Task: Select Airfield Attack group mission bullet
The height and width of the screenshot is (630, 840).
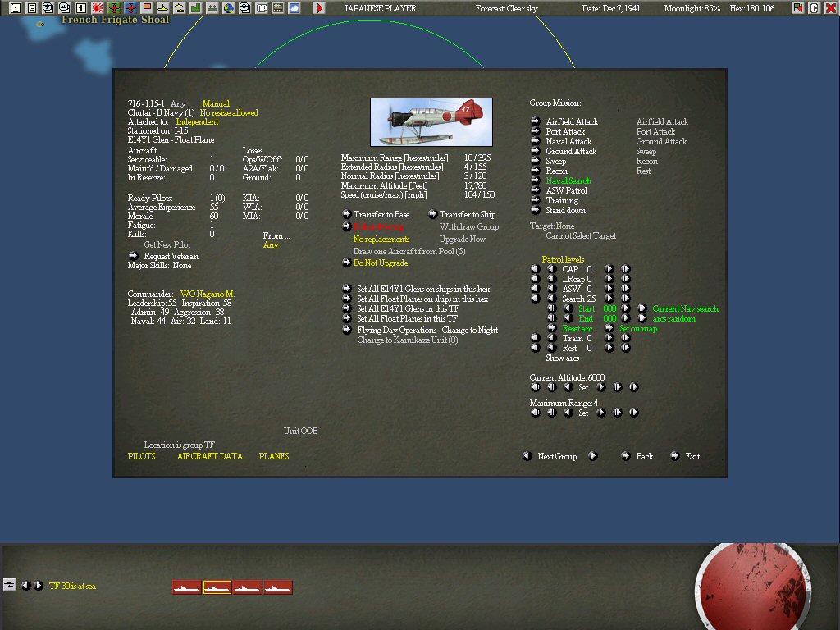Action: point(535,121)
